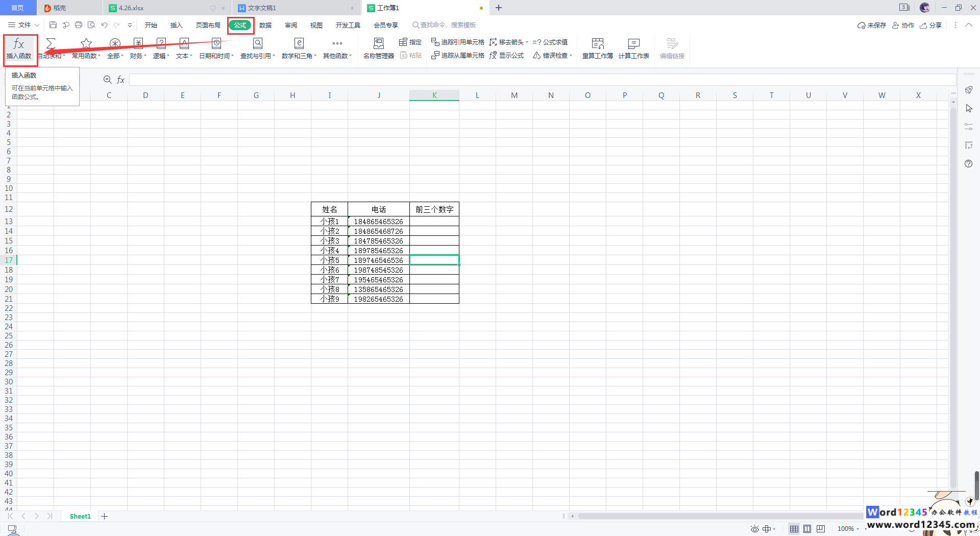
Task: Click Evaluate Formula (公式求值) button
Action: point(550,42)
